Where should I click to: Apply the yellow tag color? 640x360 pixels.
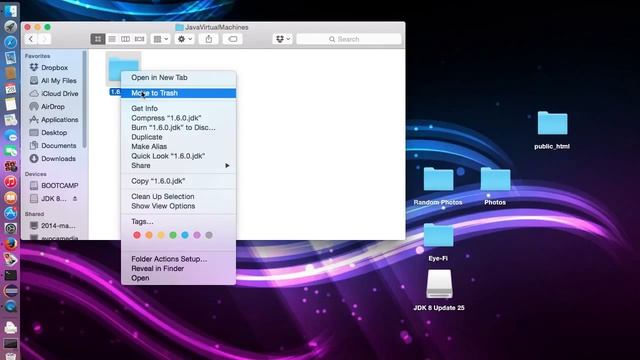pos(161,235)
